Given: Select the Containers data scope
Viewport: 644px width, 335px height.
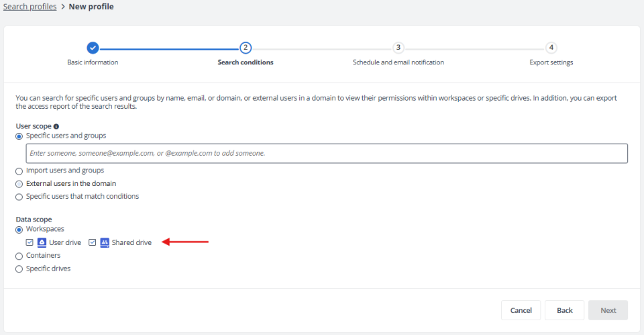Looking at the screenshot, I should coord(19,256).
